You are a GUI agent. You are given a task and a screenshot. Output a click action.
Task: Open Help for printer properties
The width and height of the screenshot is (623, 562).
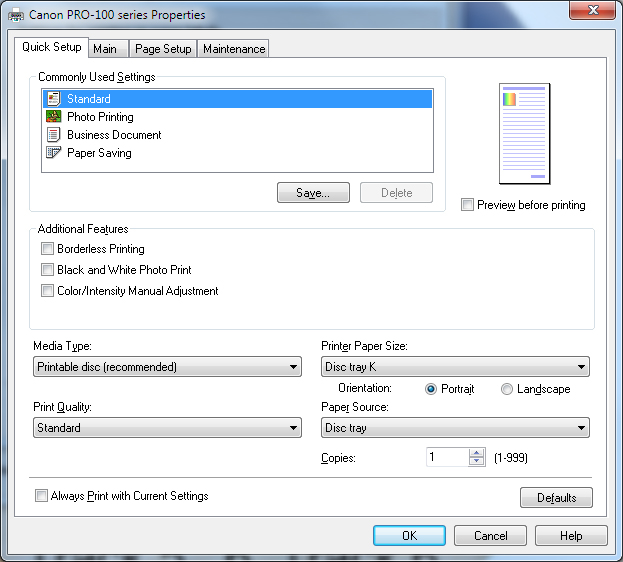[571, 535]
